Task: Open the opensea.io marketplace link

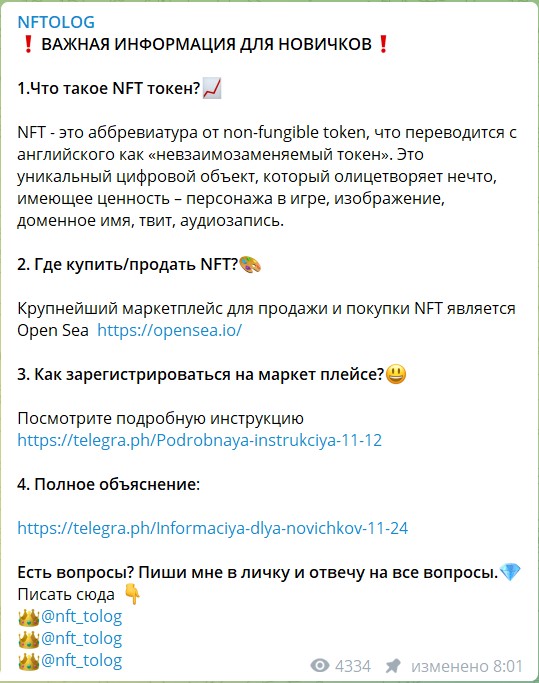Action: point(169,330)
